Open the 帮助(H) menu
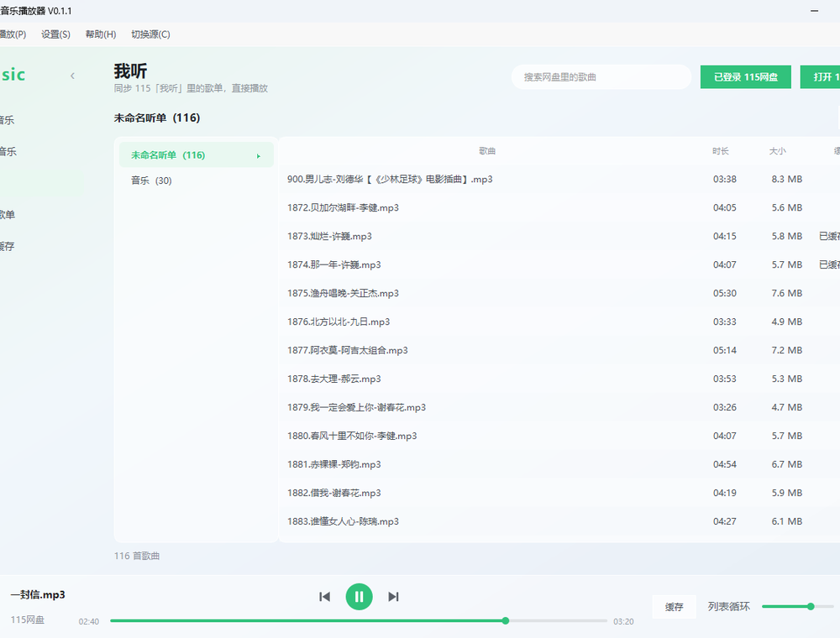The width and height of the screenshot is (840, 638). click(101, 34)
